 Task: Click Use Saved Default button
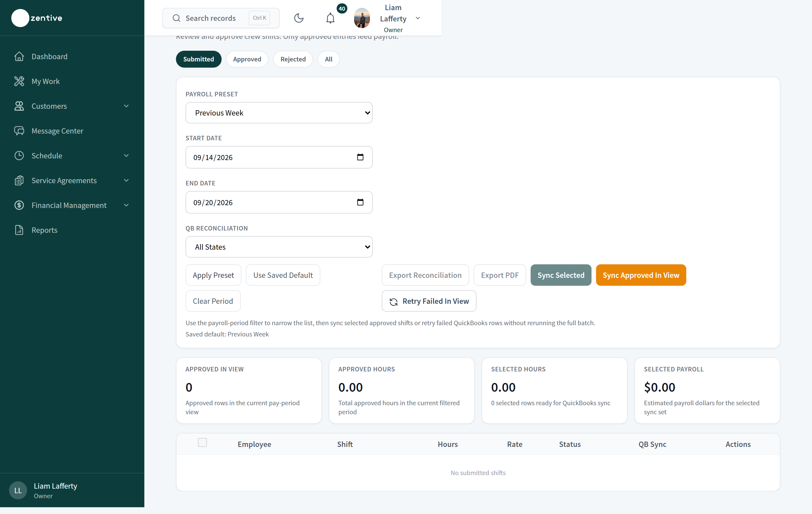tap(283, 275)
